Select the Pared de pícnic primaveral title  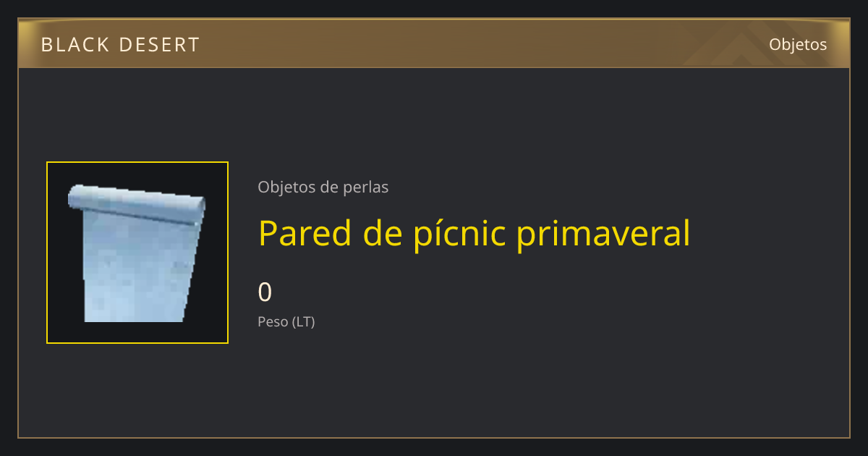pyautogui.click(x=475, y=233)
